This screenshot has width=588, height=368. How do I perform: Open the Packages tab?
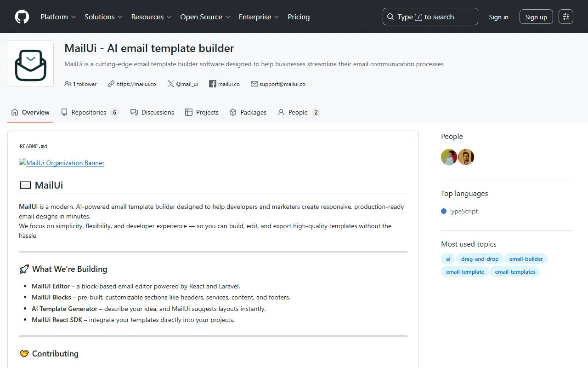click(x=248, y=112)
